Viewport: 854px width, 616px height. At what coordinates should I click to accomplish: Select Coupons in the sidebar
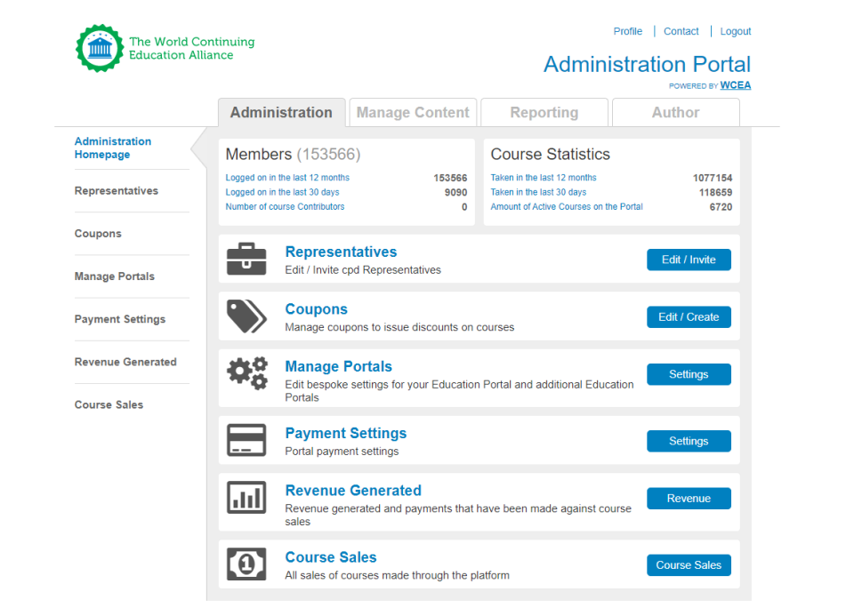coord(98,234)
